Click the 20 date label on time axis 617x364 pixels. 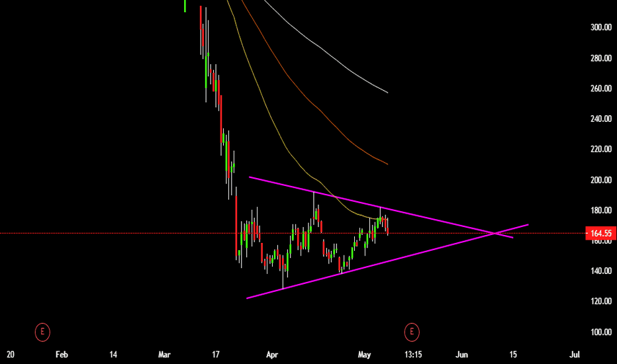click(x=11, y=355)
